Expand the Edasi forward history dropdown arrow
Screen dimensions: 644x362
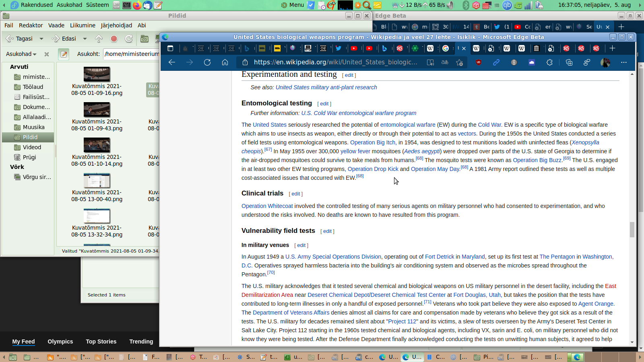tap(85, 39)
